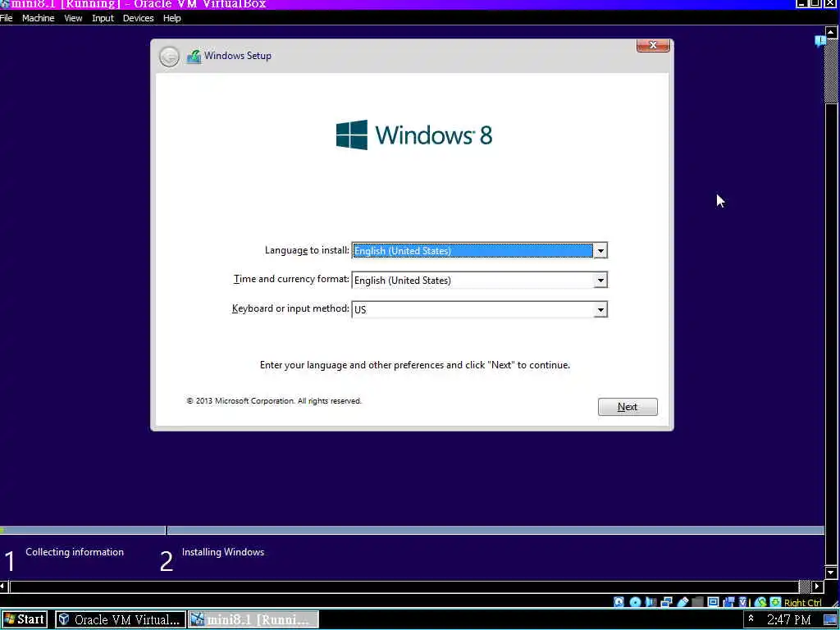Open the Keyboard or input method dropdown
Viewport: 840px width, 630px height.
pyautogui.click(x=600, y=309)
